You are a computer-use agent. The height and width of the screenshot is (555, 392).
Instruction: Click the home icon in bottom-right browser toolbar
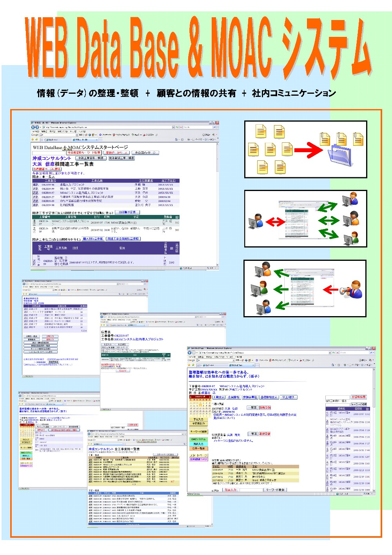click(332, 365)
